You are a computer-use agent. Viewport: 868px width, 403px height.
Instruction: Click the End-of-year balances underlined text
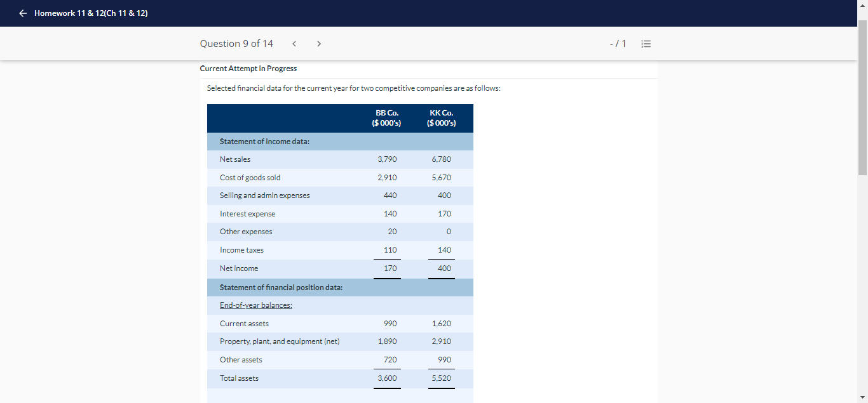click(256, 305)
